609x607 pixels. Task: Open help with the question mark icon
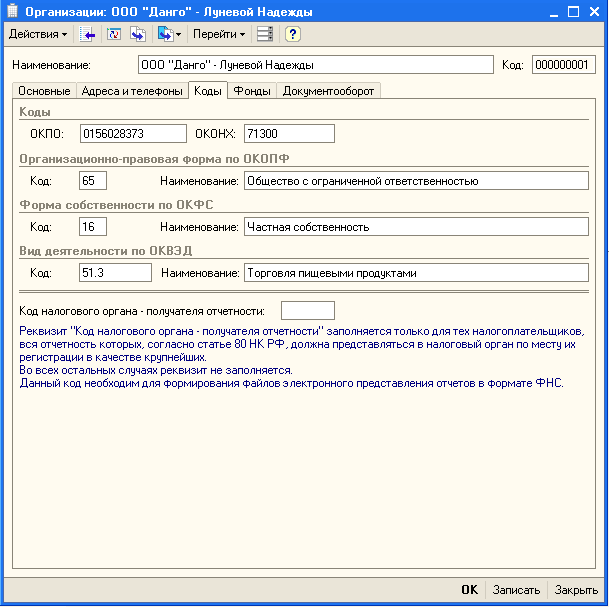tap(292, 34)
